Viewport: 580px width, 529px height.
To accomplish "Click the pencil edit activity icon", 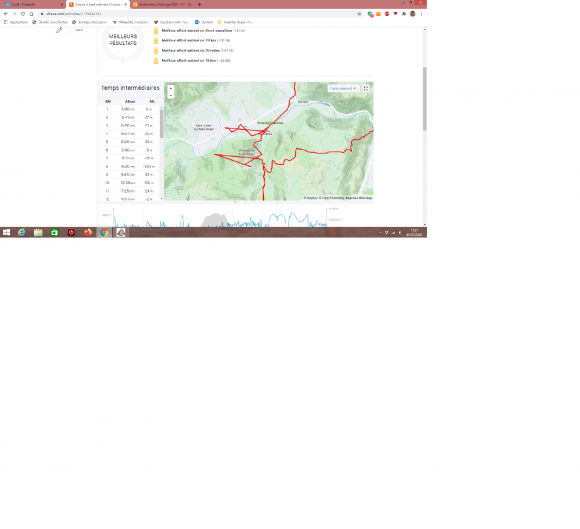I will [x=59, y=30].
